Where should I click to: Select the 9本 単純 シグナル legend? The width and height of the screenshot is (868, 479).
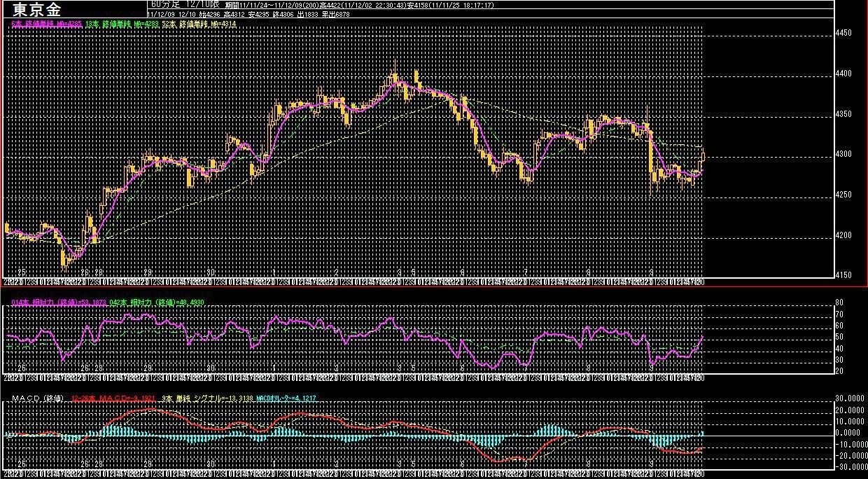[207, 398]
